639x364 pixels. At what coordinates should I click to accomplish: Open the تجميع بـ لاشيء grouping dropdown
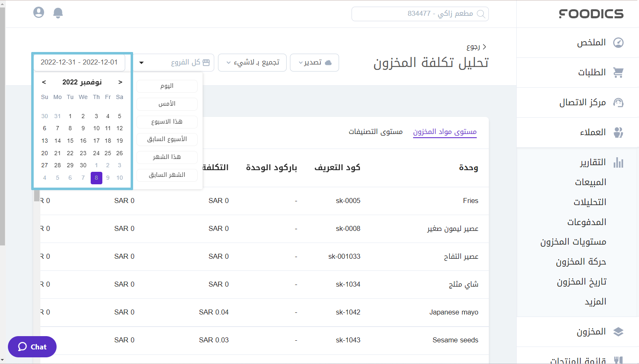(x=252, y=62)
